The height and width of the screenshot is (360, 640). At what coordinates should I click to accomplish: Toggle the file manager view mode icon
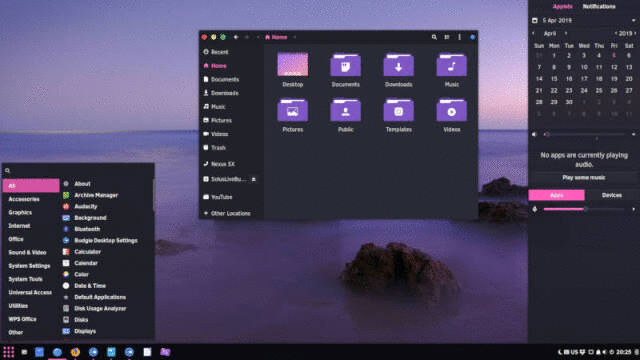[x=447, y=37]
